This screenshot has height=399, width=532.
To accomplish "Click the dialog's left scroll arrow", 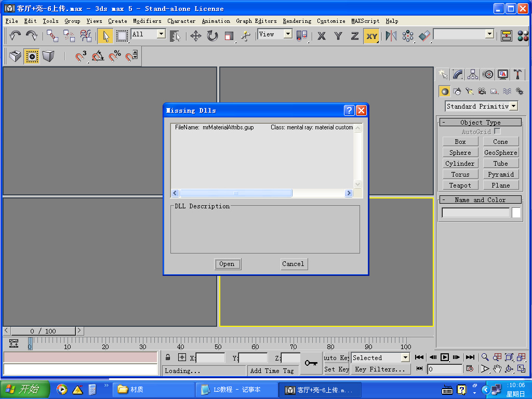I will click(175, 193).
